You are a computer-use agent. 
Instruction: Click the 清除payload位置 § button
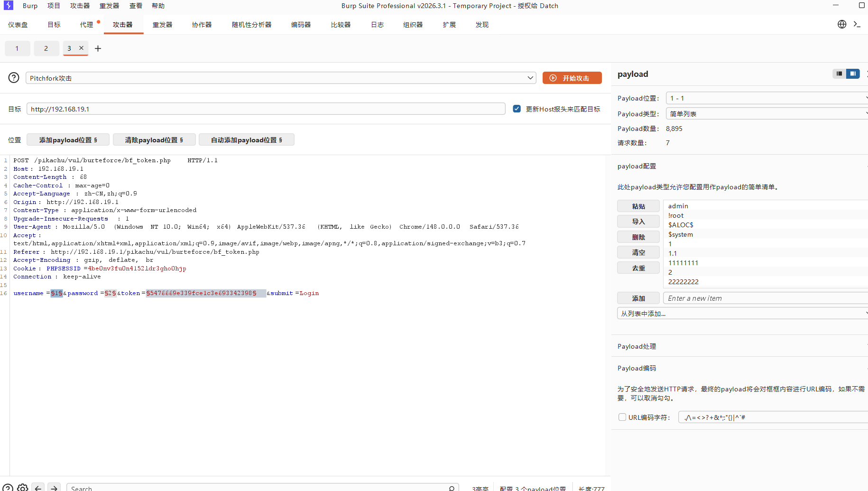(x=154, y=140)
